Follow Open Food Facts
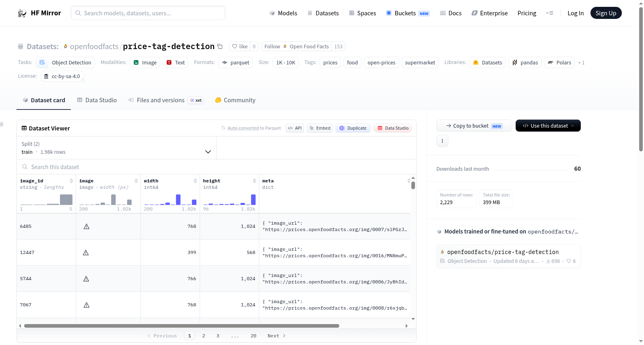644x345 pixels. coord(297,46)
